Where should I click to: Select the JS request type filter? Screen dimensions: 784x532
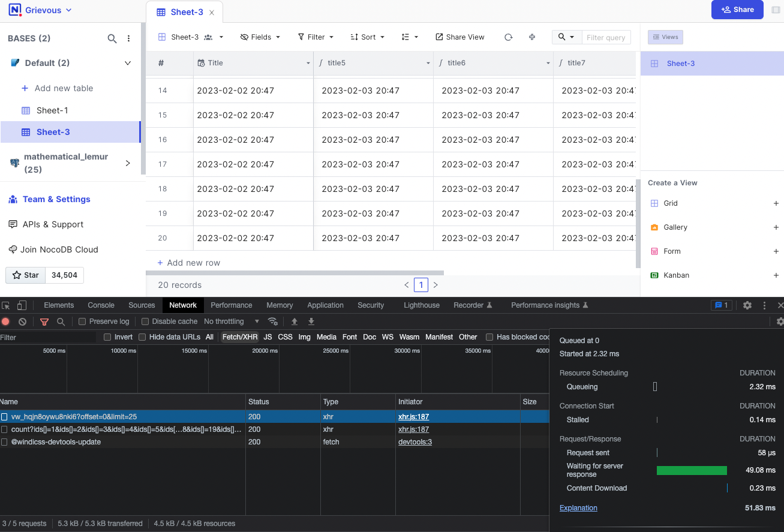point(268,337)
